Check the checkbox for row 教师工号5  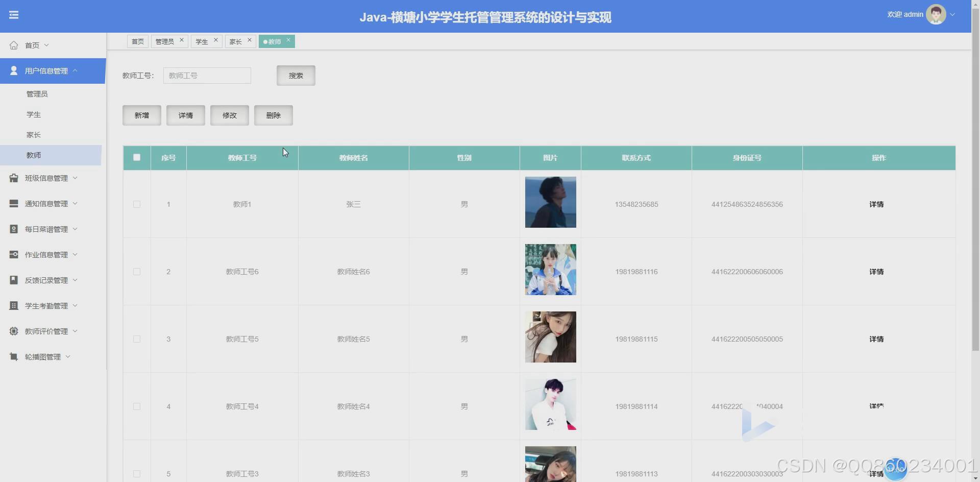[x=137, y=339]
